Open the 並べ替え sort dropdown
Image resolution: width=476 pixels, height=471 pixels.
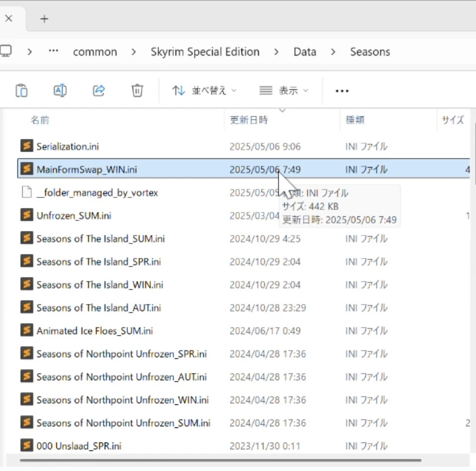tap(204, 90)
